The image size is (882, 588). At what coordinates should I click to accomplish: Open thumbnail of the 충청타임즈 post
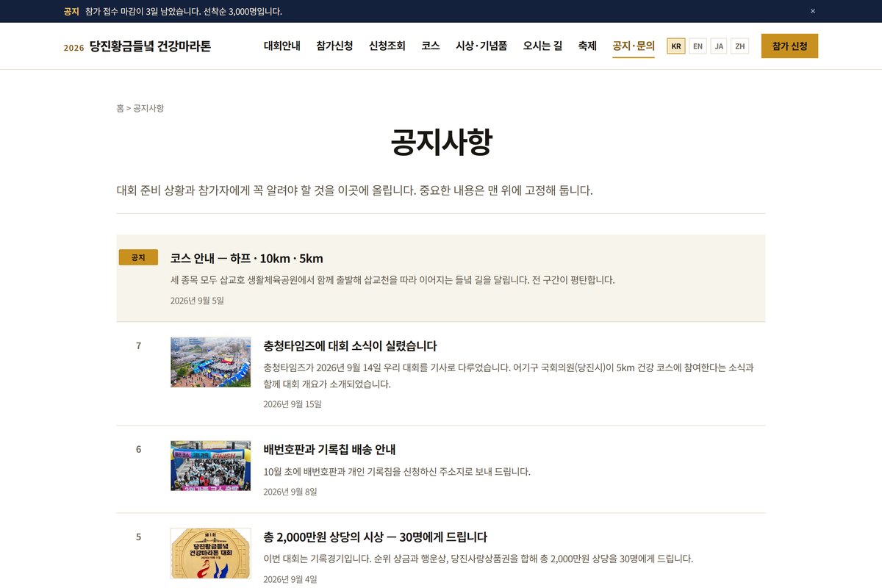coord(210,362)
